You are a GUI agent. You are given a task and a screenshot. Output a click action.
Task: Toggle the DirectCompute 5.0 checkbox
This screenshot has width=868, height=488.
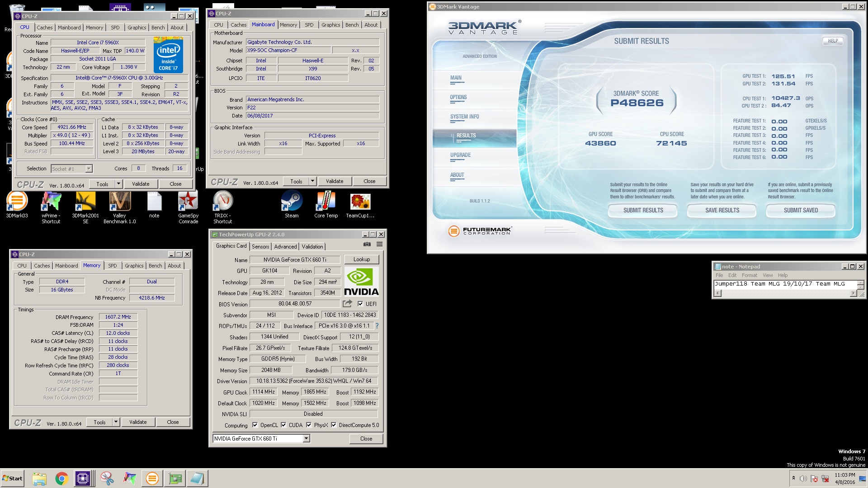(334, 425)
